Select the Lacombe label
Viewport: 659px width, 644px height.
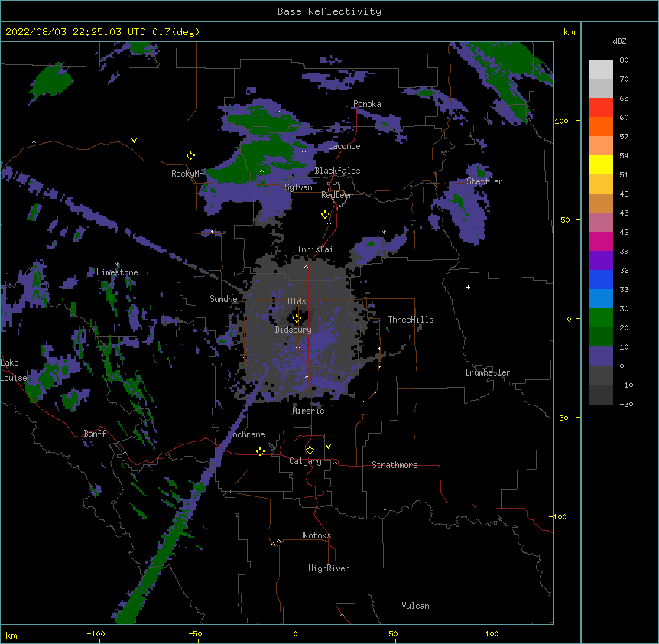click(x=344, y=146)
